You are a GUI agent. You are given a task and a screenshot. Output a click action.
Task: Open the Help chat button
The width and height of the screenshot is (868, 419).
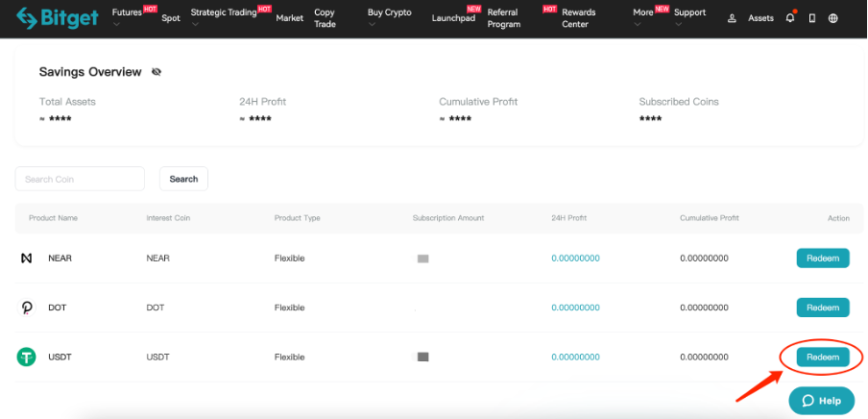click(x=822, y=401)
